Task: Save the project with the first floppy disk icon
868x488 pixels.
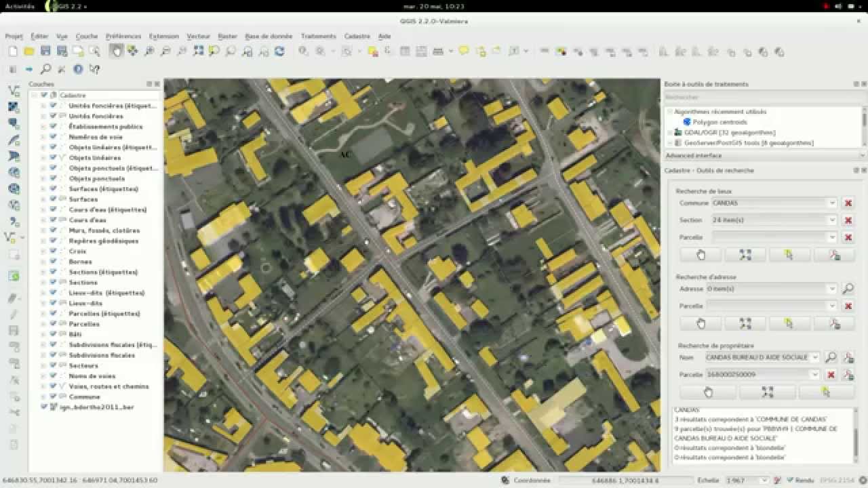Action: click(x=45, y=52)
